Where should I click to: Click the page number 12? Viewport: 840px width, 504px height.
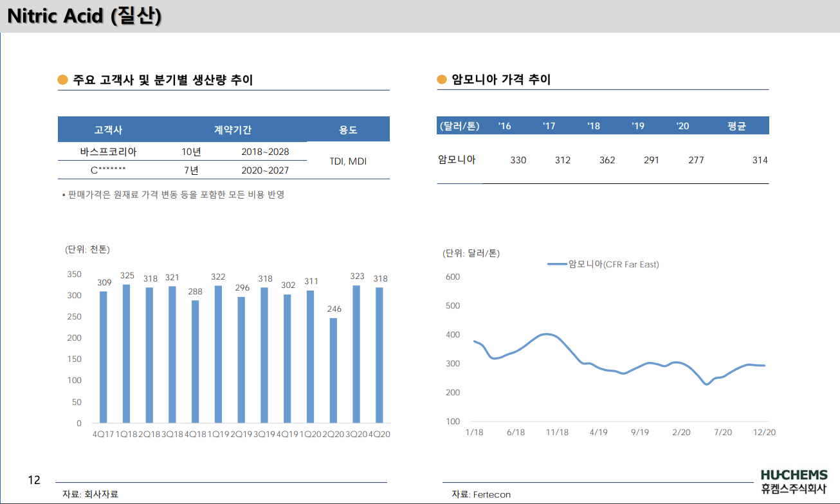[34, 480]
